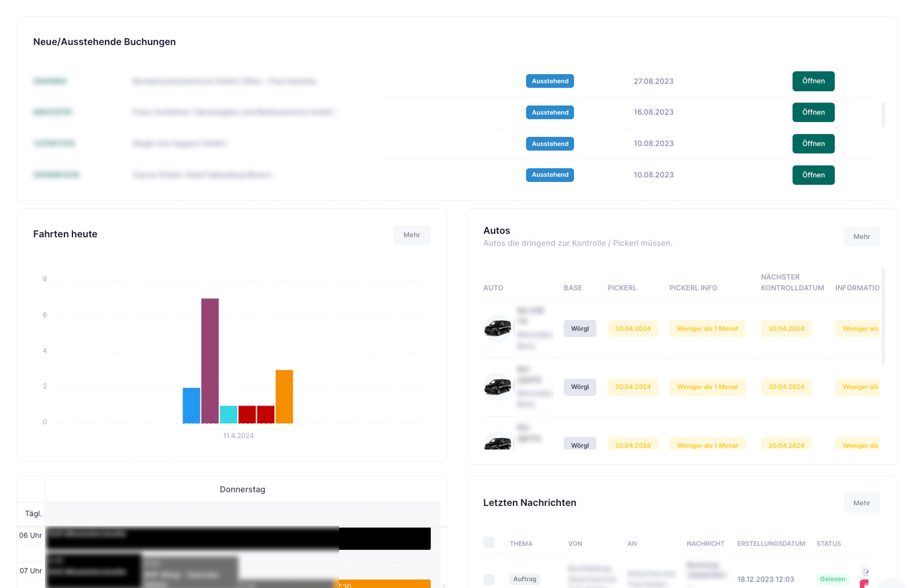Click the Autos table vertical scrollbar
This screenshot has width=910, height=588.
883,316
